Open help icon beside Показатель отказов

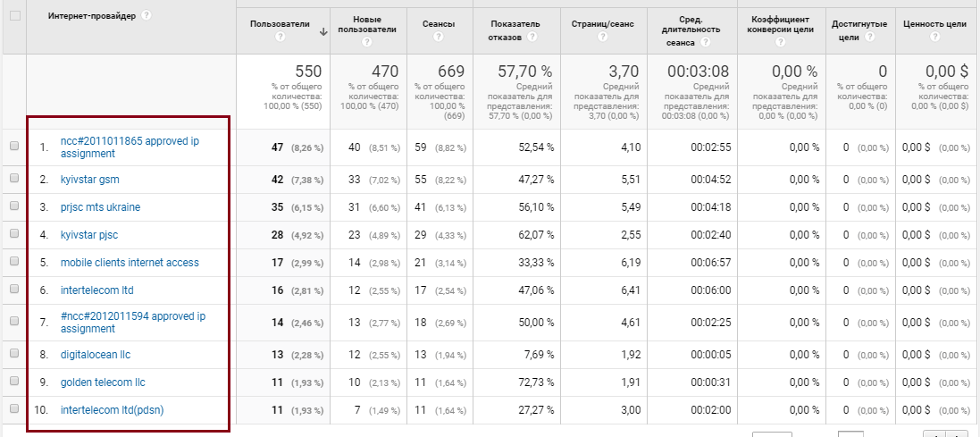pyautogui.click(x=532, y=37)
